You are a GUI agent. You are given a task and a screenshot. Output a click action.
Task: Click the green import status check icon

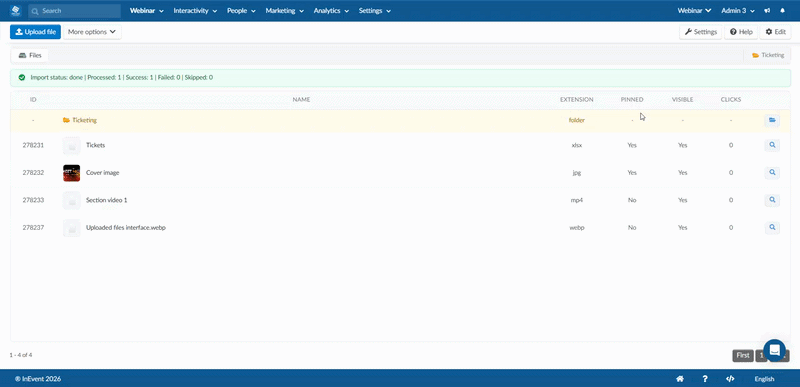pos(21,78)
